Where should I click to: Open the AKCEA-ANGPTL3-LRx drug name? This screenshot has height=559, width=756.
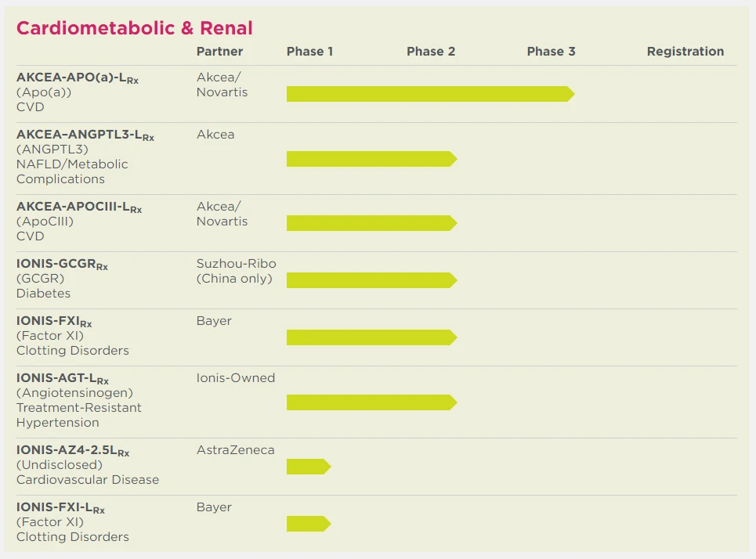(85, 135)
